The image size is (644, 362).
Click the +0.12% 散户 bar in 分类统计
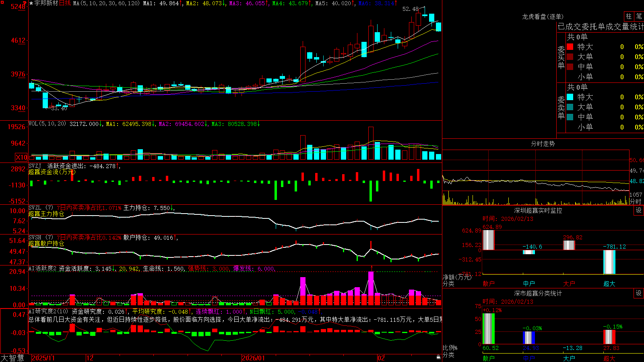pos(489,329)
